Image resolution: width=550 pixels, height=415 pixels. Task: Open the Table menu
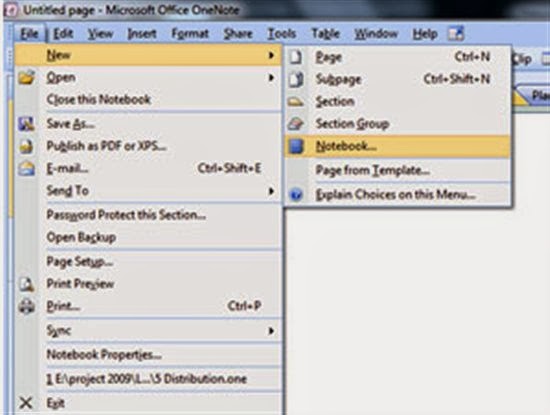click(326, 34)
